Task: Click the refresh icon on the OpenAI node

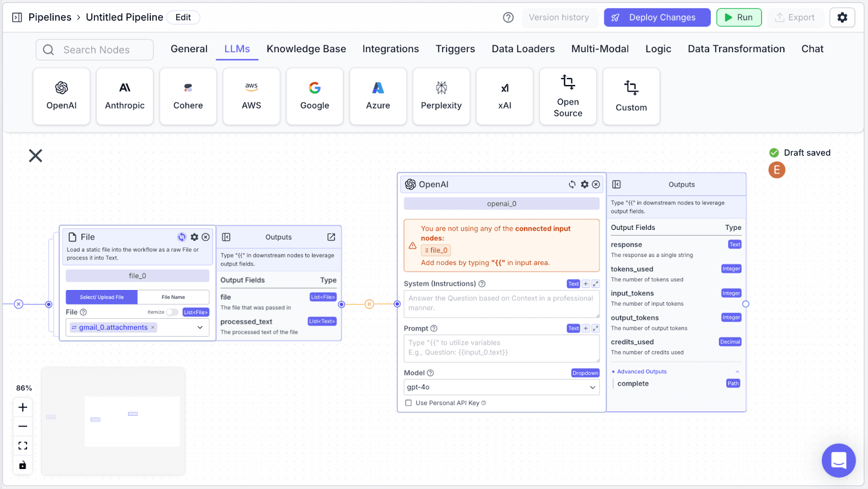Action: pos(572,184)
